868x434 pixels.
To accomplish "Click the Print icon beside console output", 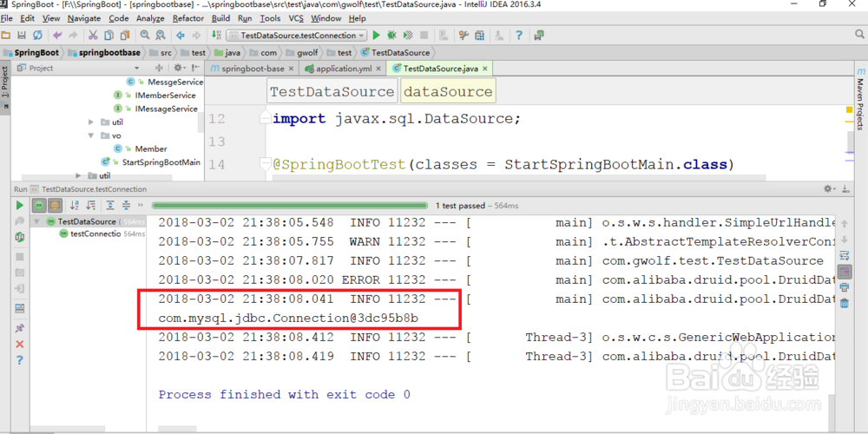I will 845,287.
